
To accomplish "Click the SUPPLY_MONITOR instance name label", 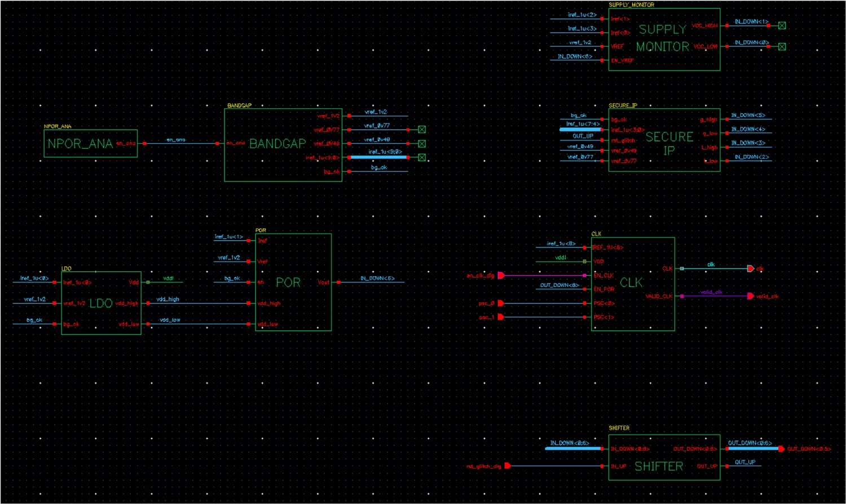I will point(632,5).
